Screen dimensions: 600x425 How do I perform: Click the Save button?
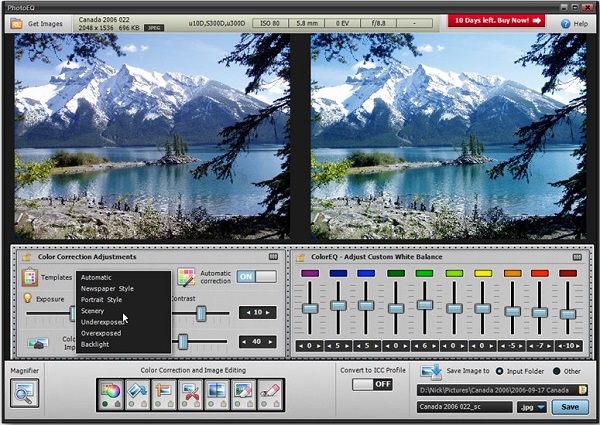569,407
